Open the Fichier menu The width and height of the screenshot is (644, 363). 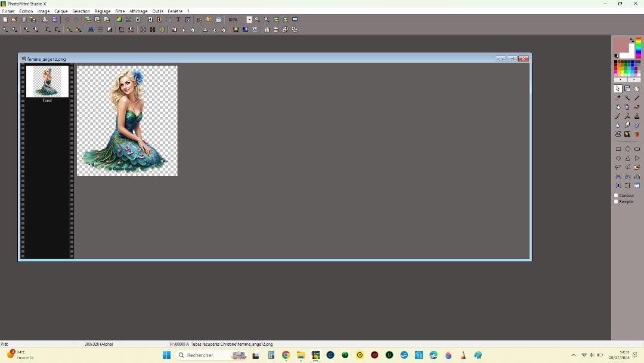[x=8, y=11]
